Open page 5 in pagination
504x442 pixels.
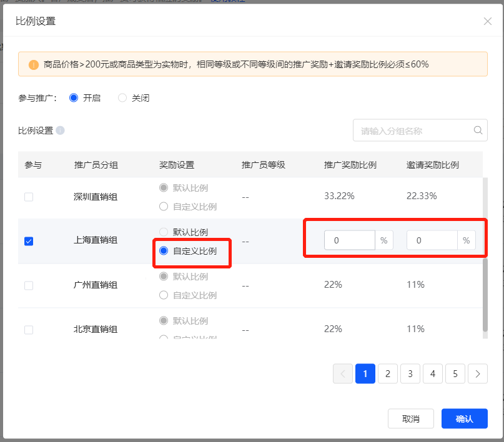coord(455,373)
